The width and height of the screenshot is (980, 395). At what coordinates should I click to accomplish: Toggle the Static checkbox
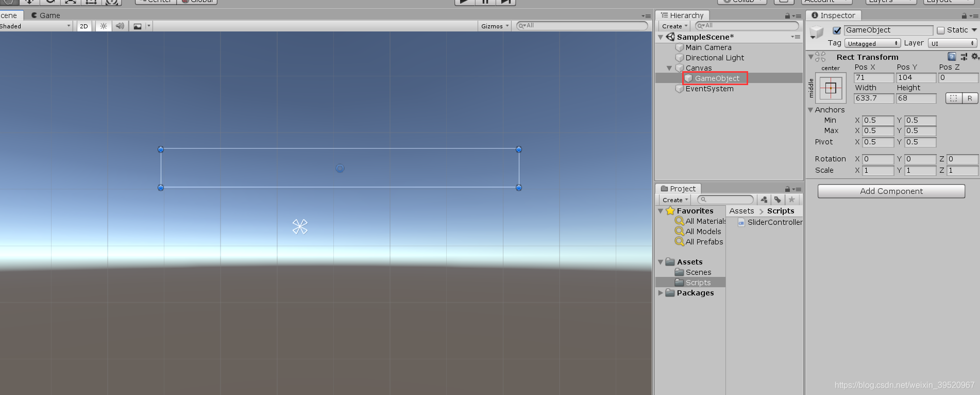(x=941, y=30)
